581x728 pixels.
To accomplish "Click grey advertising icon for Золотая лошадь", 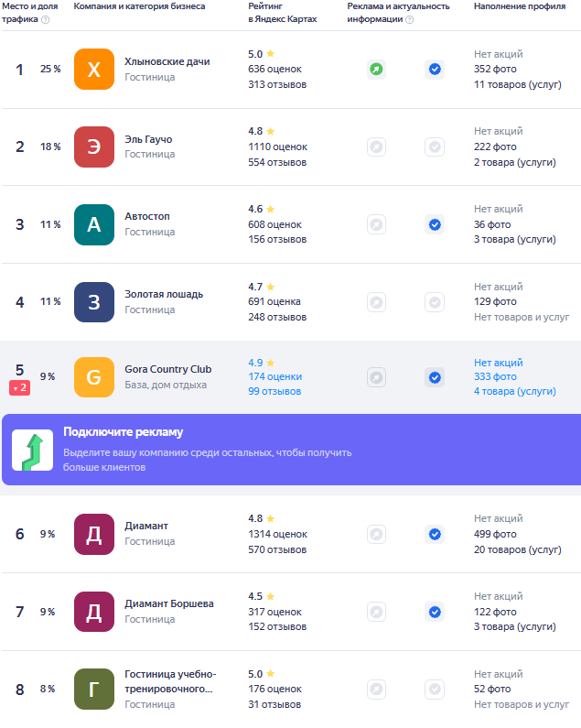I will coord(376,302).
